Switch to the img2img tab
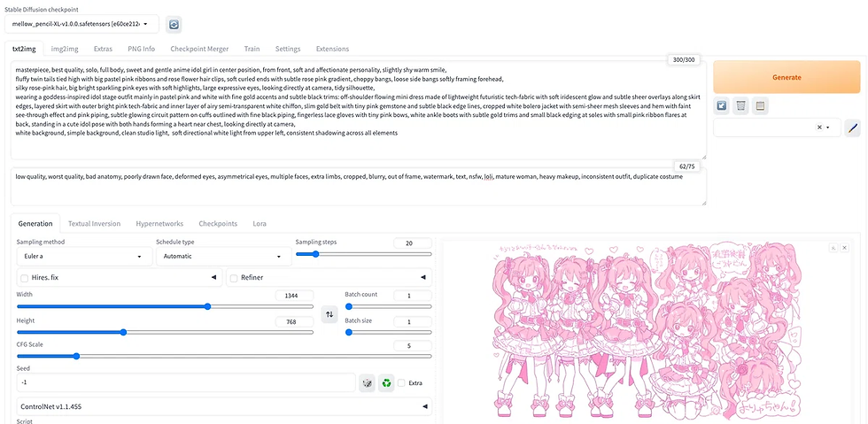The width and height of the screenshot is (868, 424). point(65,49)
